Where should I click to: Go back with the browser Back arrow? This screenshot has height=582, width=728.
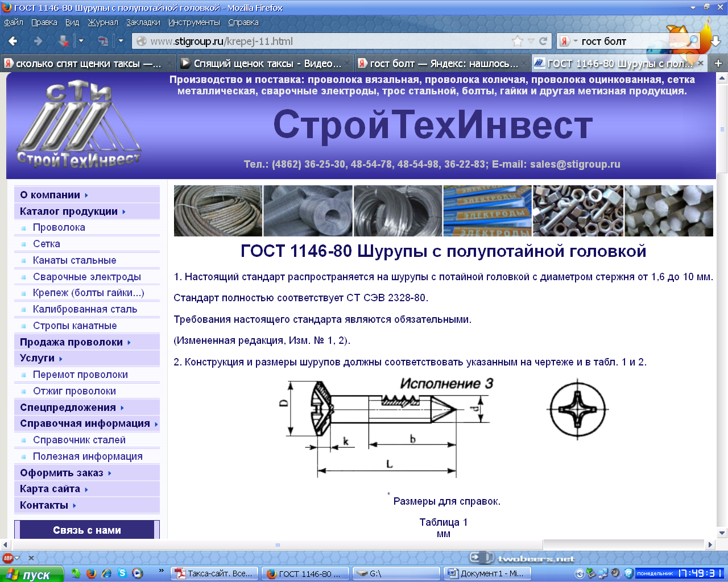pos(13,41)
